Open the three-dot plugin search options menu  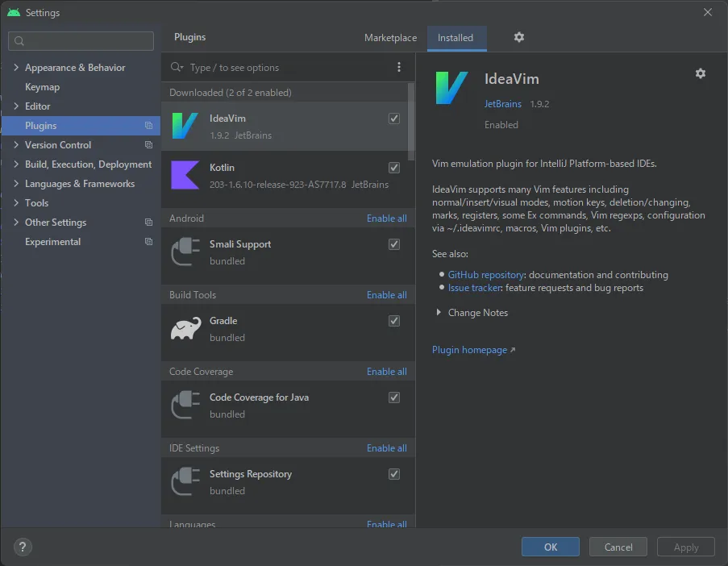tap(398, 68)
